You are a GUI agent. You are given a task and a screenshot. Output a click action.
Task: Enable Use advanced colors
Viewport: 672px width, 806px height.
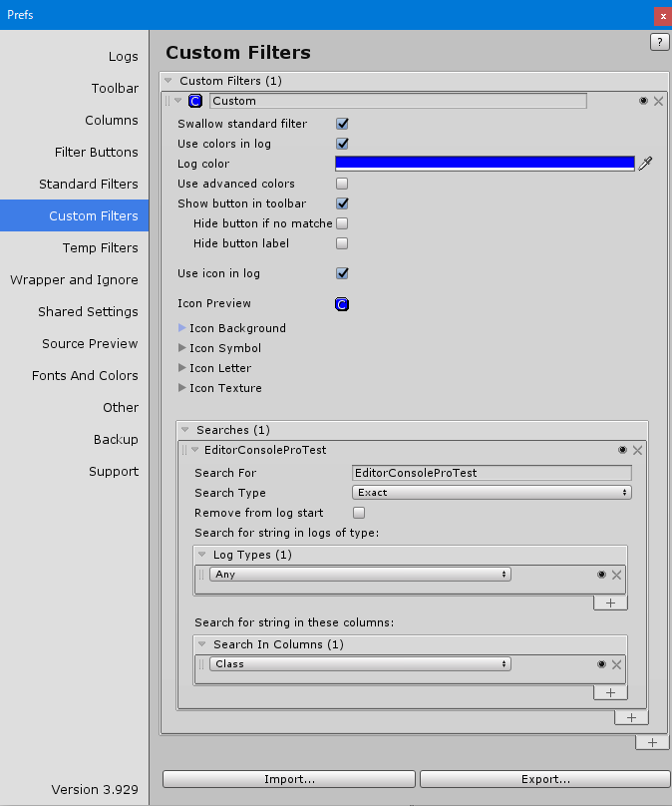pos(342,184)
